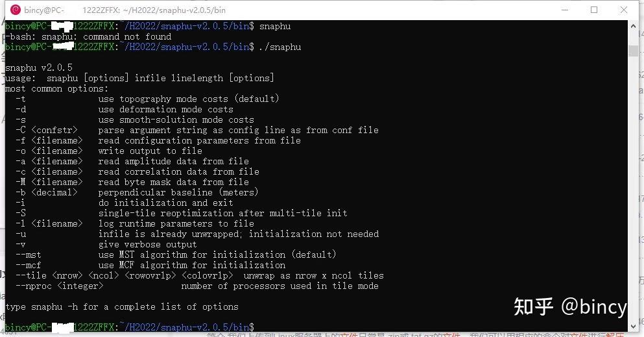
Task: Click the empty scrollbar track below the thumb
Action: (x=634, y=195)
